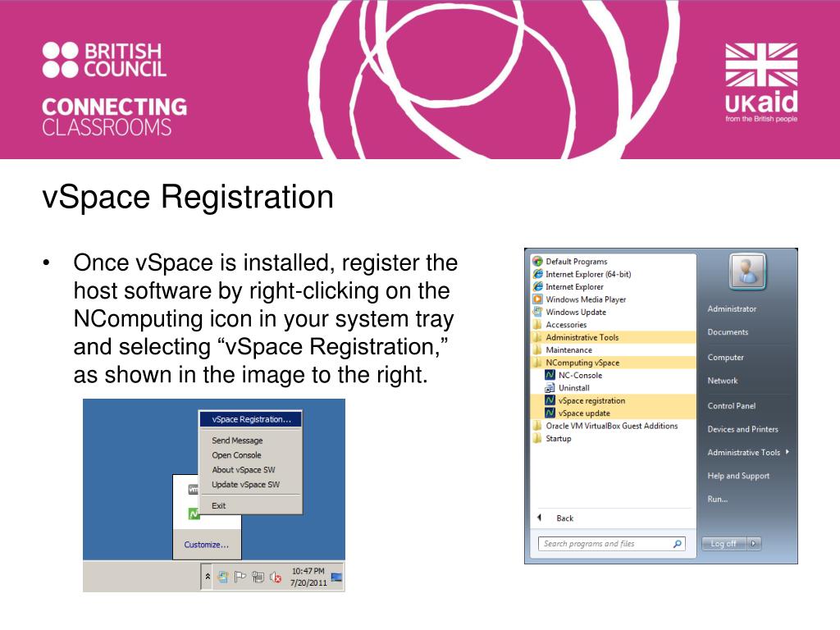Choose Update vSpace SW from context menu
840x630 pixels.
(246, 484)
